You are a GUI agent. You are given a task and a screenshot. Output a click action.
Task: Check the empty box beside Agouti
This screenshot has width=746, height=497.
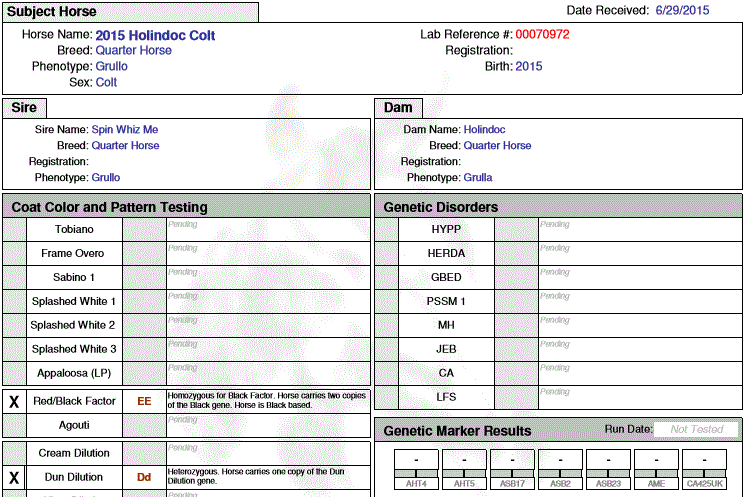point(14,426)
